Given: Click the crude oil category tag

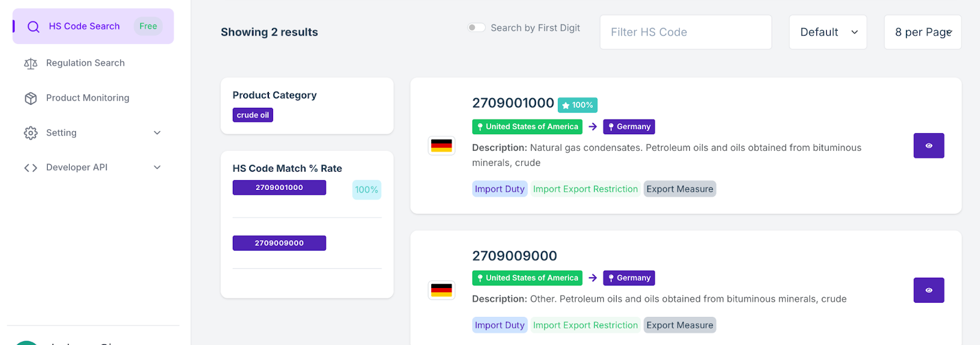Looking at the screenshot, I should (x=253, y=115).
